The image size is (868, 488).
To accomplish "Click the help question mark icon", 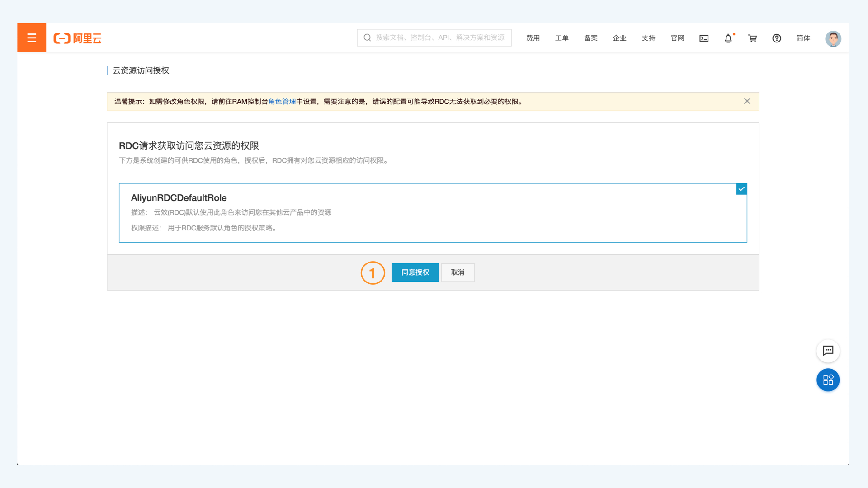I will coord(776,38).
